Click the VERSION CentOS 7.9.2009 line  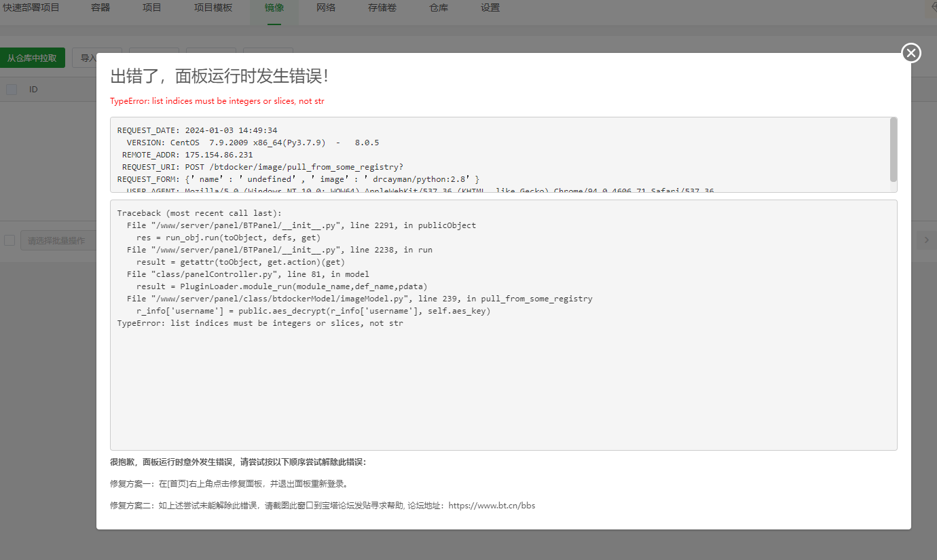[x=253, y=143]
